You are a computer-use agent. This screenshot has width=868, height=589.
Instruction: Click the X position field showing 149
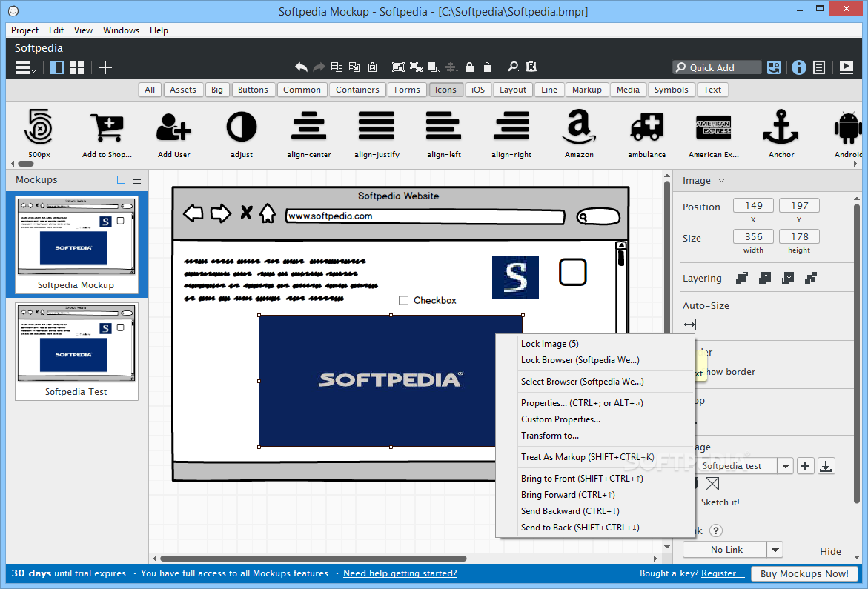(x=753, y=206)
